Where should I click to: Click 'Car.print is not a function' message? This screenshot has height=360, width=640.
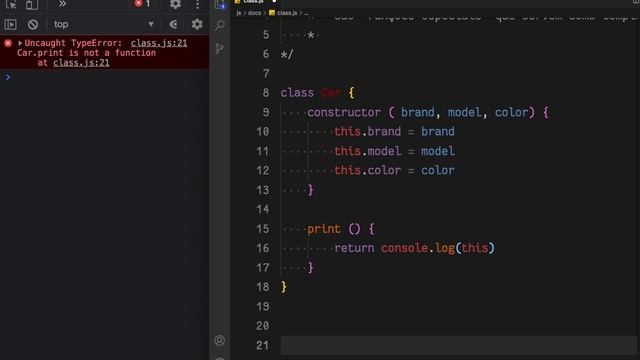[86, 53]
